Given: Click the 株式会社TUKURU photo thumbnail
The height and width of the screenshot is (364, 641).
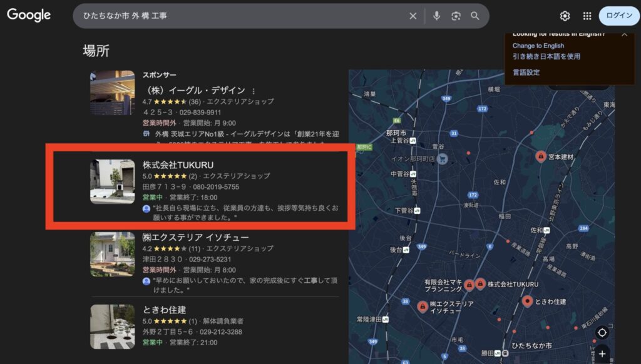Looking at the screenshot, I should pos(113,182).
